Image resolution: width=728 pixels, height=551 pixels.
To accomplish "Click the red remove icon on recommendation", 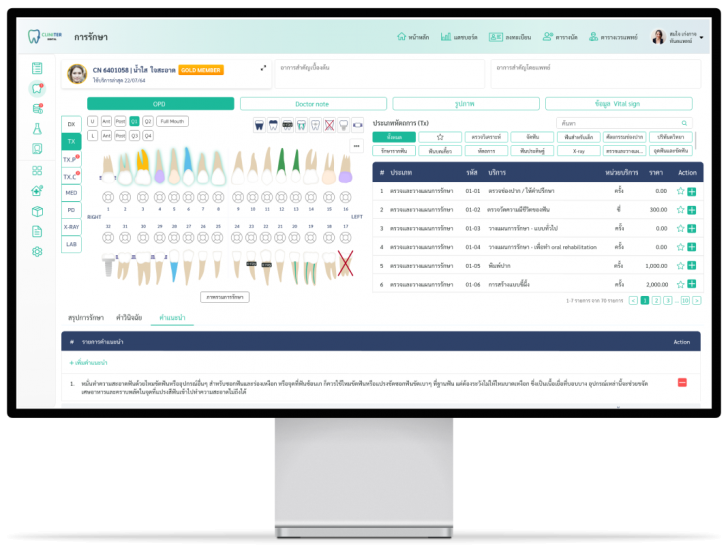I will tap(682, 382).
